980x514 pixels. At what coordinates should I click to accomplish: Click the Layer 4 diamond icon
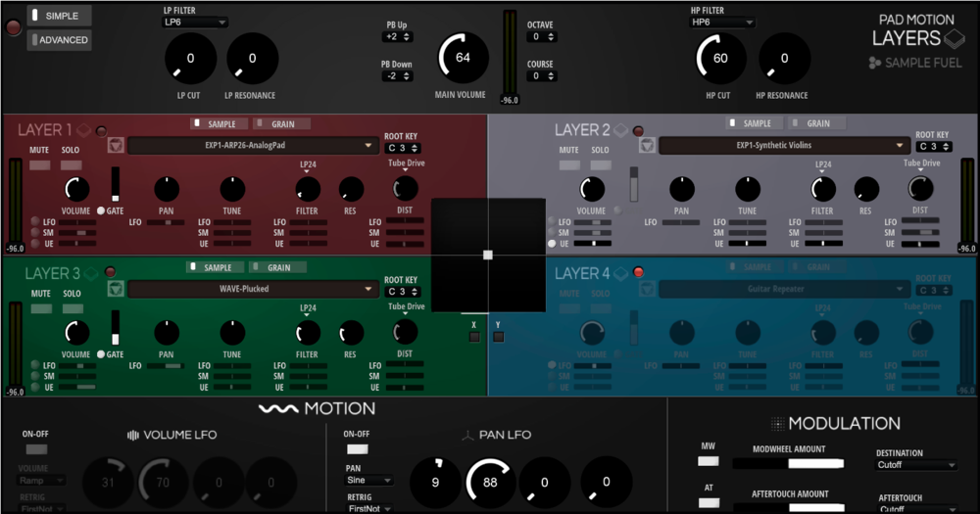620,273
